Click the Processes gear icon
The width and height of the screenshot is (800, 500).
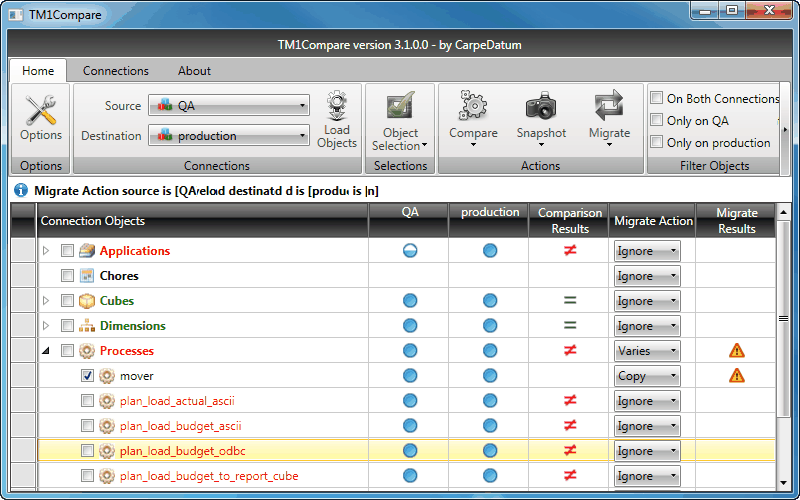tap(87, 351)
